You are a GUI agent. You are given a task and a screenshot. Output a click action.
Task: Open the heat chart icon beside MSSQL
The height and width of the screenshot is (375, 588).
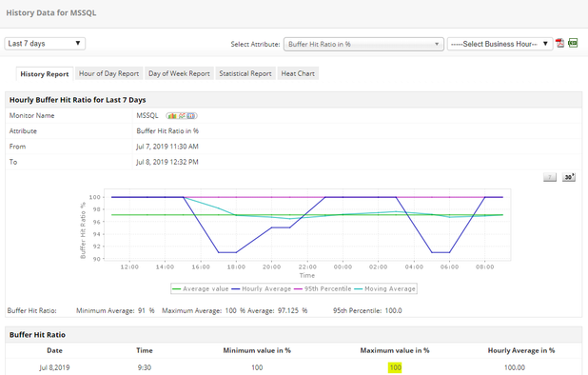[x=191, y=116]
